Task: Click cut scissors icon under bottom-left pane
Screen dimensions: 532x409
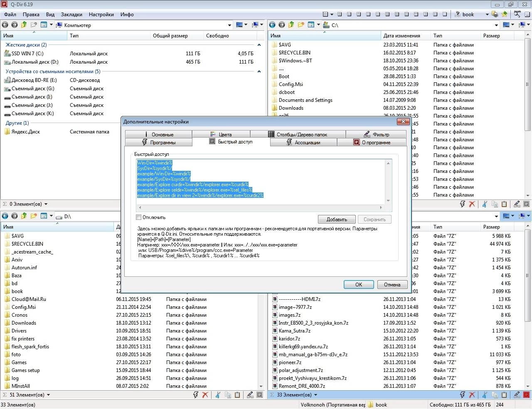Action: 218,395
